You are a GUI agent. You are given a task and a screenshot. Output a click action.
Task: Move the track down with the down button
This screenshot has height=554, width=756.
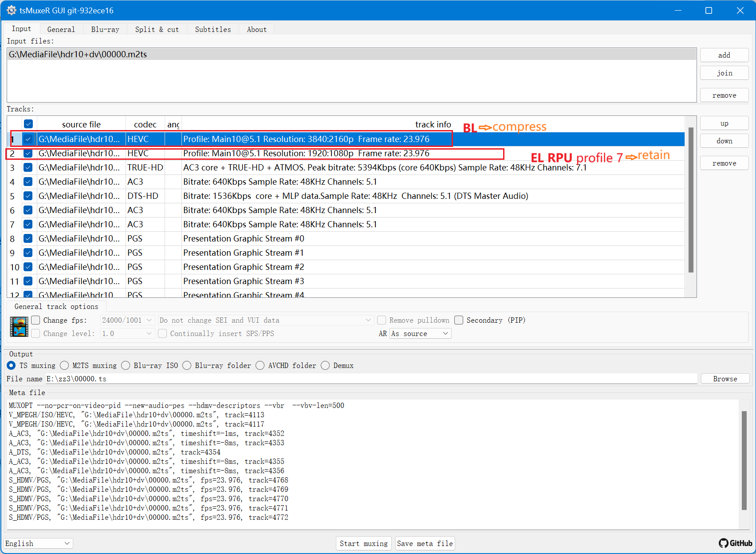pos(724,141)
